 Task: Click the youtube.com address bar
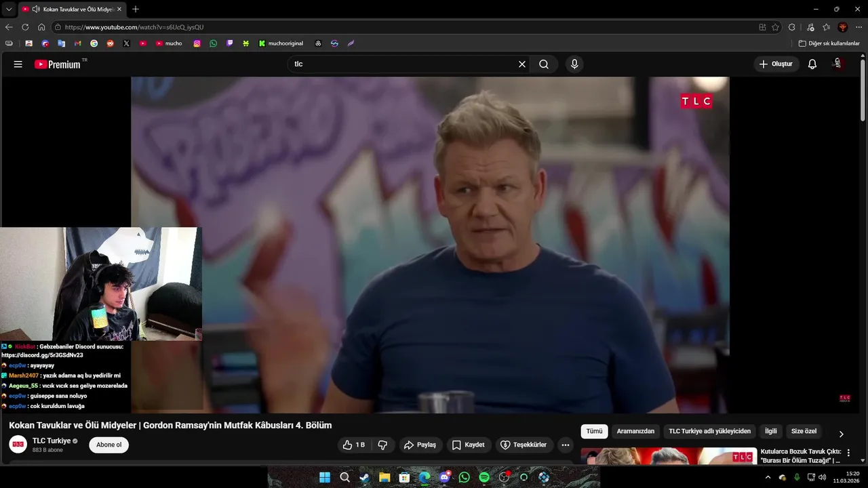click(x=407, y=27)
